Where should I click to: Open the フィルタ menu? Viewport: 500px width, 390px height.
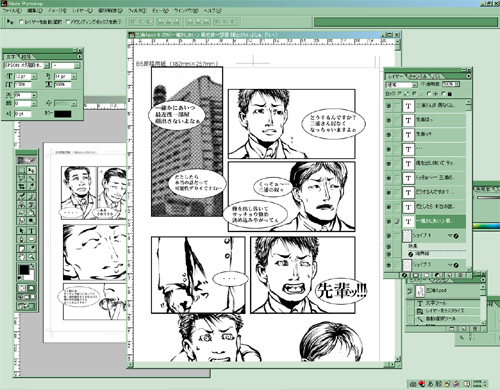coord(137,11)
